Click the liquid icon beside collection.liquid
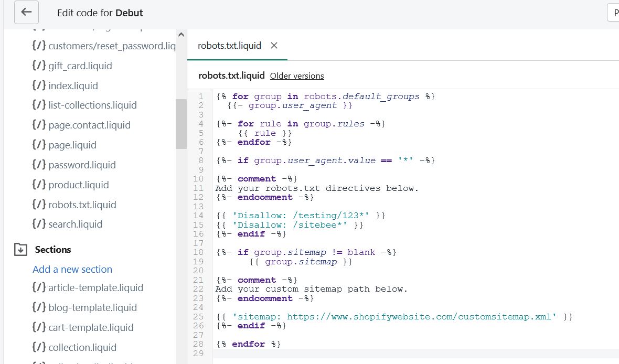The height and width of the screenshot is (364, 619). tap(39, 347)
